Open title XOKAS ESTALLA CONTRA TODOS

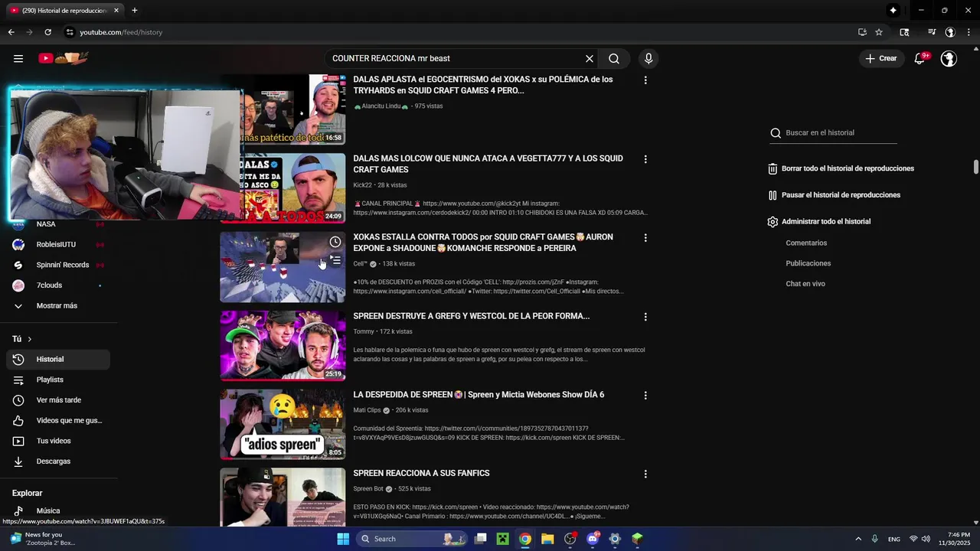[x=483, y=243]
